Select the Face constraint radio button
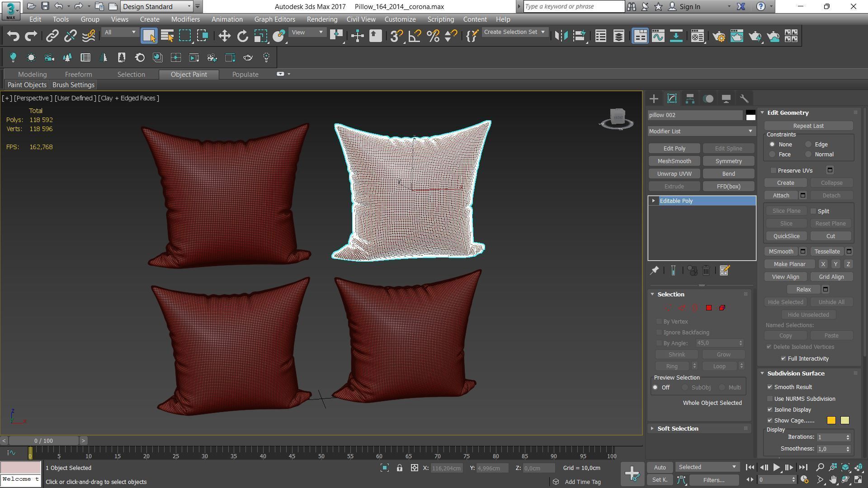Viewport: 868px width, 488px height. pos(772,155)
